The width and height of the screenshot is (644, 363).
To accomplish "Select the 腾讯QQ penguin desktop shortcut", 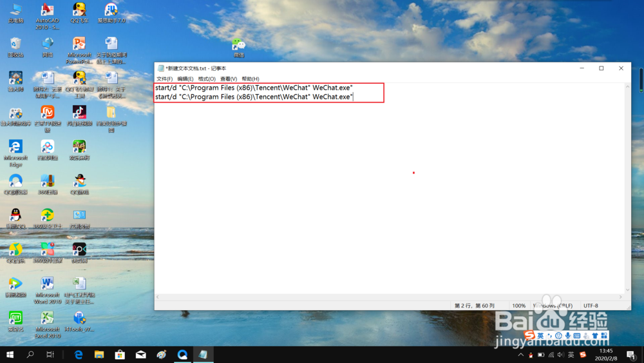I will click(15, 219).
